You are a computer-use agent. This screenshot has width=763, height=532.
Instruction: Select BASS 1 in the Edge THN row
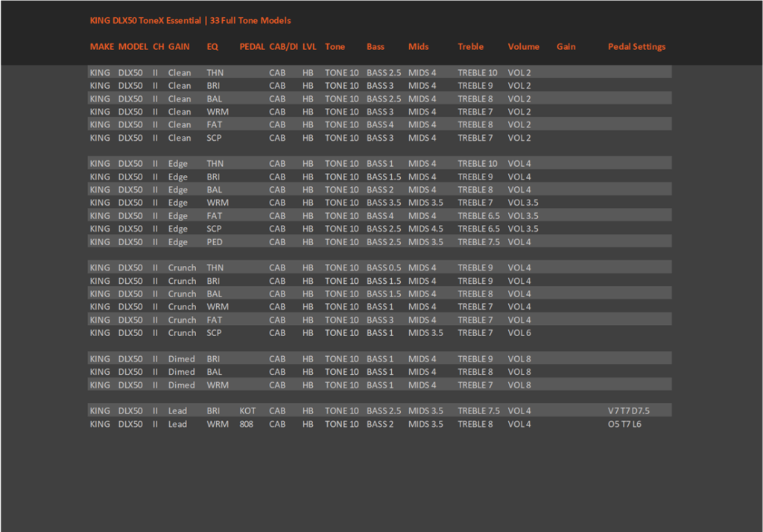click(x=379, y=163)
